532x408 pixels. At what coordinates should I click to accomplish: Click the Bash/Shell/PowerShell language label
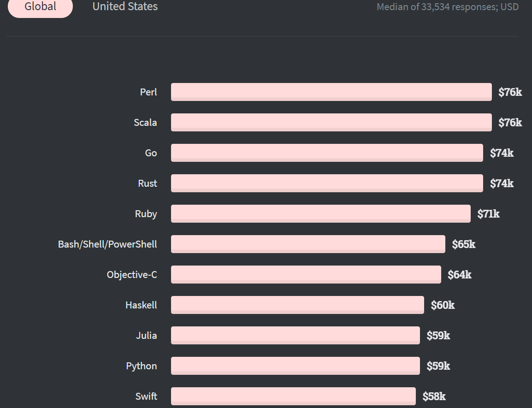[107, 244]
